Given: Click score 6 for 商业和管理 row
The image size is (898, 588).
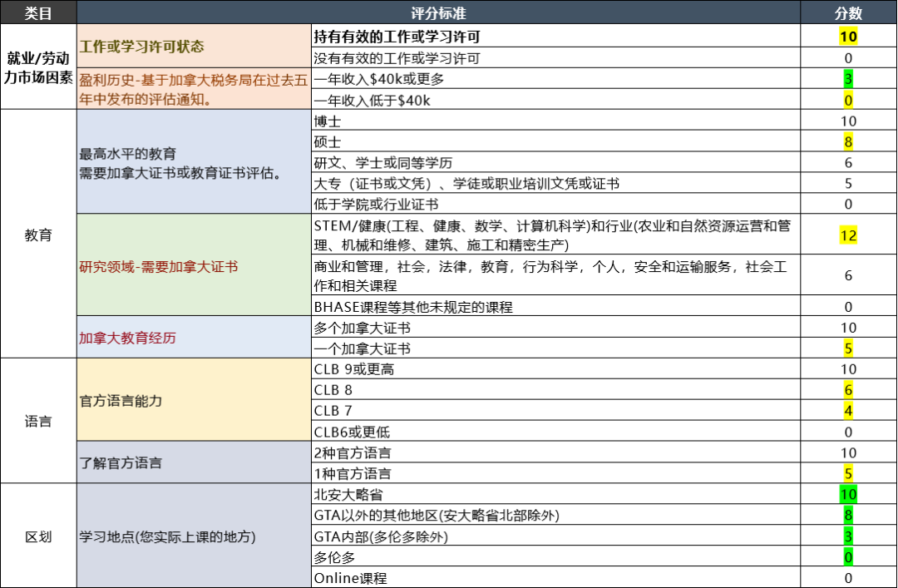Looking at the screenshot, I should click(848, 275).
